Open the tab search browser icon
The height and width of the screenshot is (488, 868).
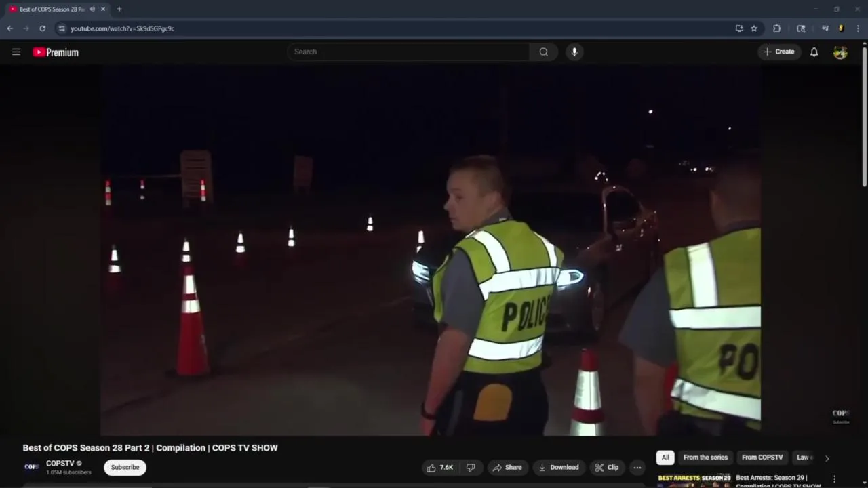pyautogui.click(x=801, y=28)
